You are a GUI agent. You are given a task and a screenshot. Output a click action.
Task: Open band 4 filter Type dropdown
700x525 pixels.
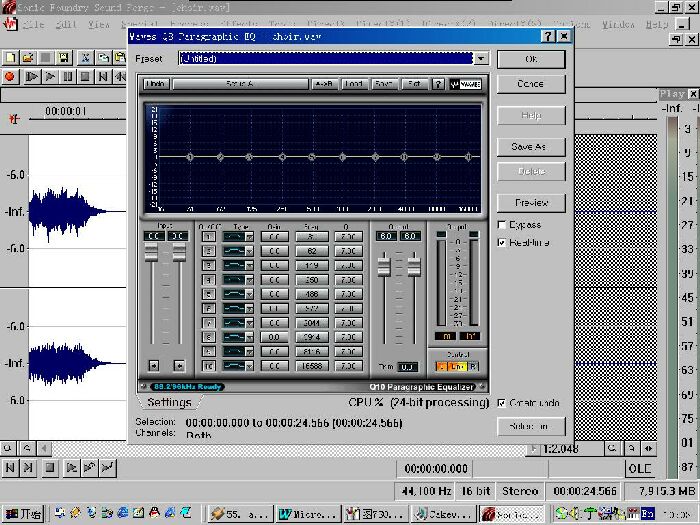[250, 280]
